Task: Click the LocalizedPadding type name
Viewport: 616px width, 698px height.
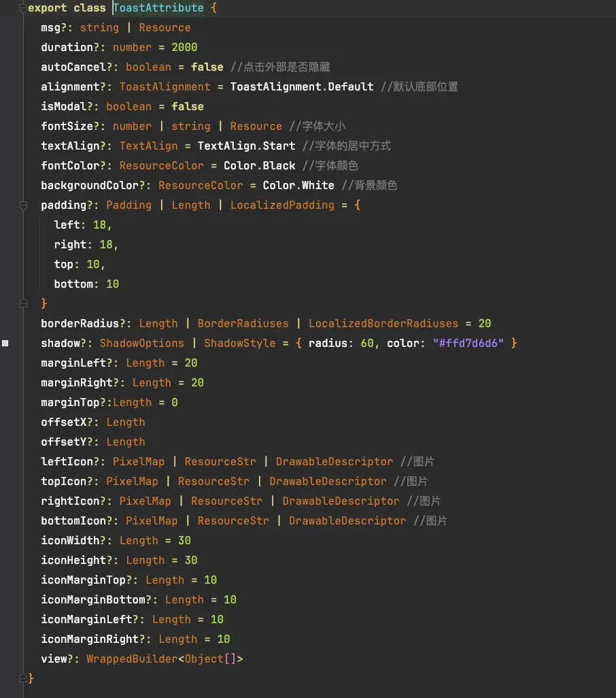Action: click(282, 205)
